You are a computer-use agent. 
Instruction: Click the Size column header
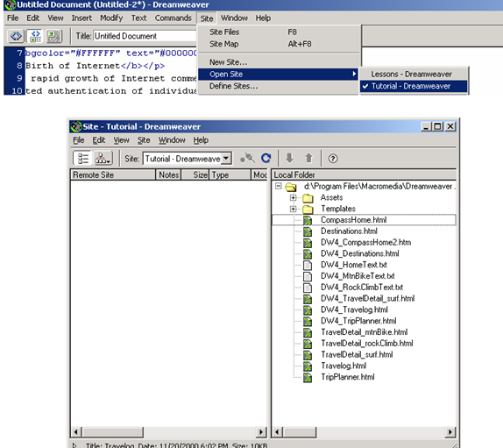coord(195,174)
